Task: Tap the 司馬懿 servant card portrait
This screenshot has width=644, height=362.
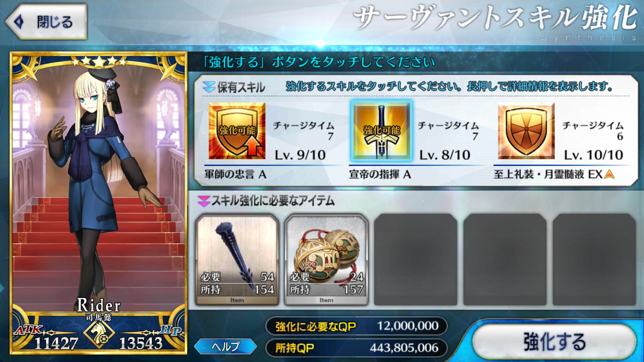Action: click(x=99, y=203)
